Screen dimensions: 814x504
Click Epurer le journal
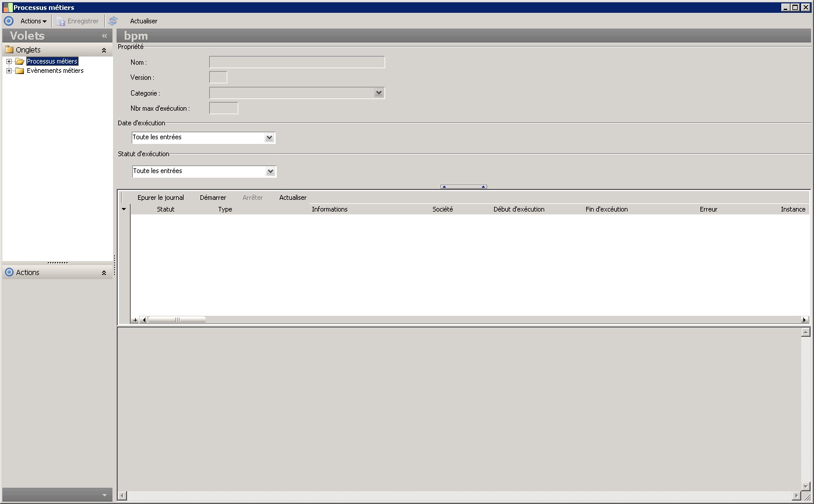[161, 198]
